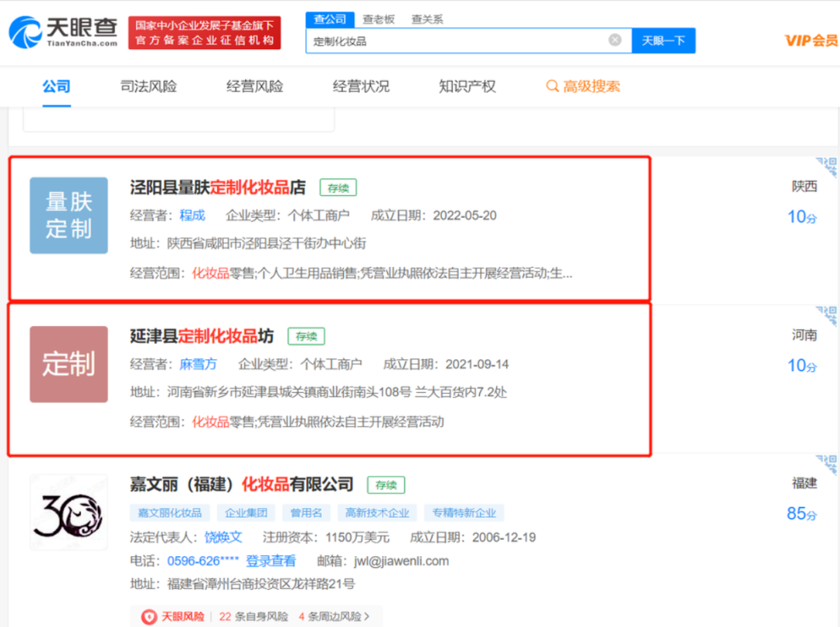Select the 查公司 search tab

coord(330,19)
